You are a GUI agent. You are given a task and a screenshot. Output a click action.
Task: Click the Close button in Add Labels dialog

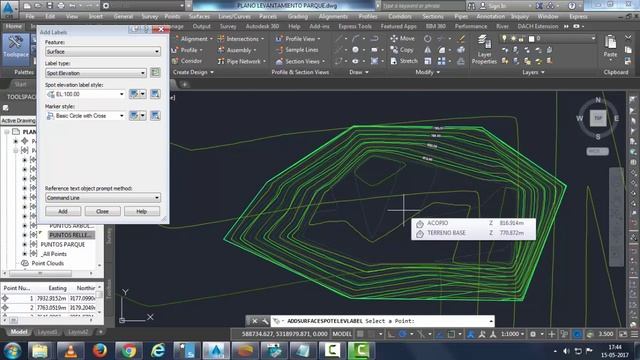[x=102, y=211]
